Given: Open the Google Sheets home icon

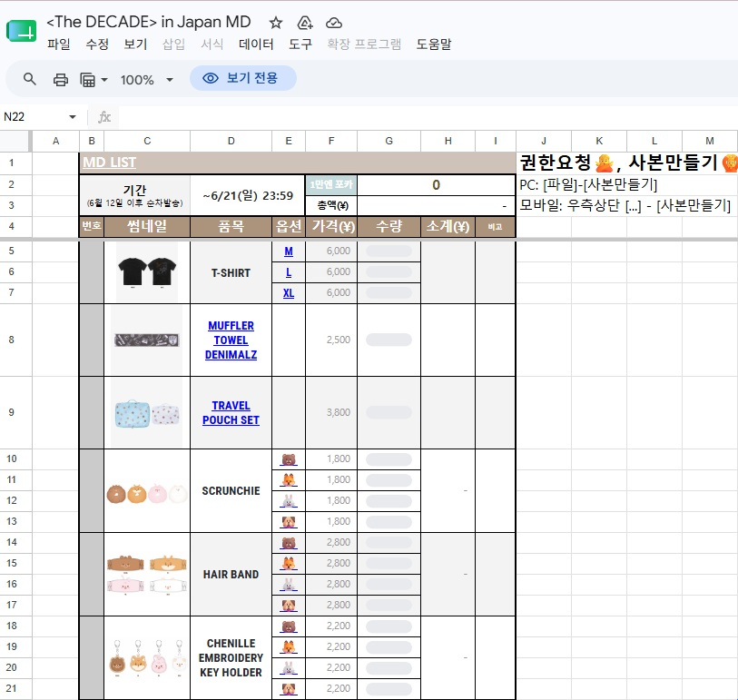Looking at the screenshot, I should click(x=21, y=31).
